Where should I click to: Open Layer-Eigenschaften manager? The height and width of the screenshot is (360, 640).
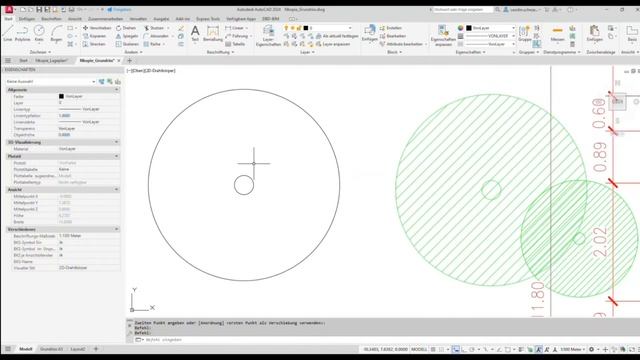[x=268, y=35]
